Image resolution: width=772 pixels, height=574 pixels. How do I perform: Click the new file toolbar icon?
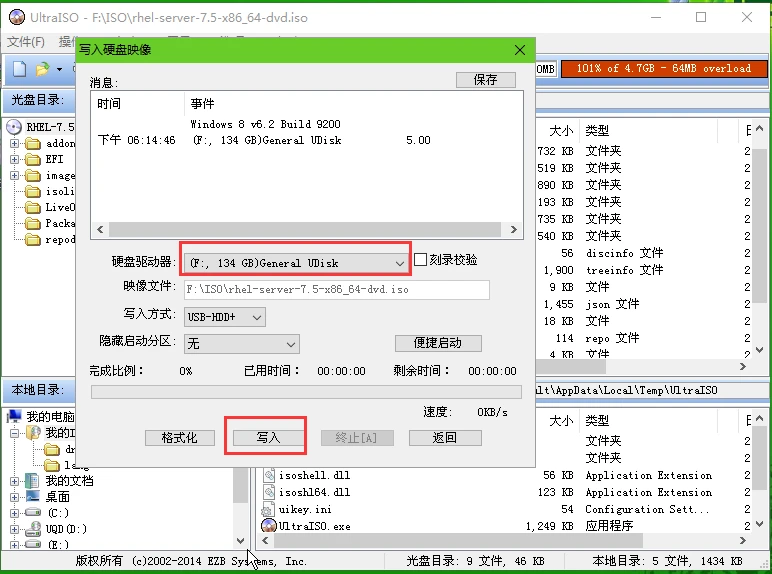(x=19, y=69)
